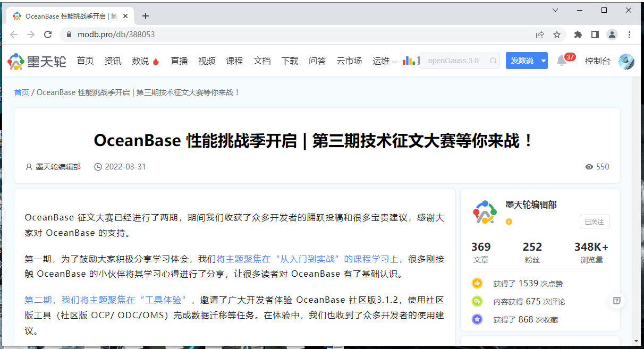Open dropdown arrow next to 发数说
Screen dimensions: 644x349
tap(544, 61)
